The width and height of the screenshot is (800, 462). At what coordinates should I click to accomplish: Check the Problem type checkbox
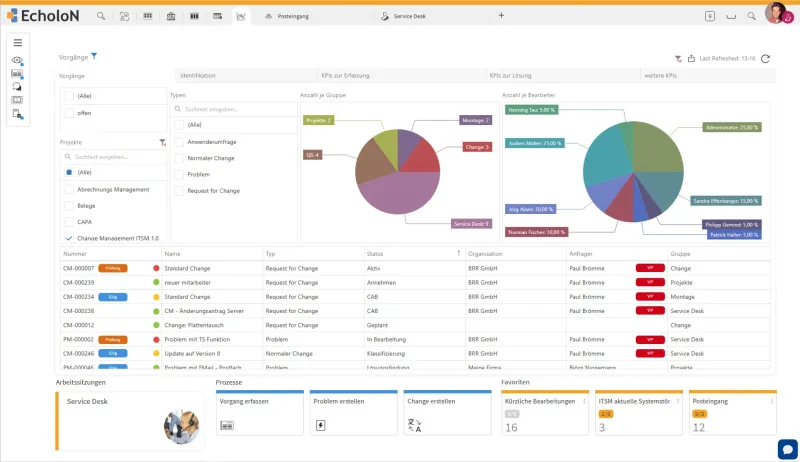pos(179,174)
